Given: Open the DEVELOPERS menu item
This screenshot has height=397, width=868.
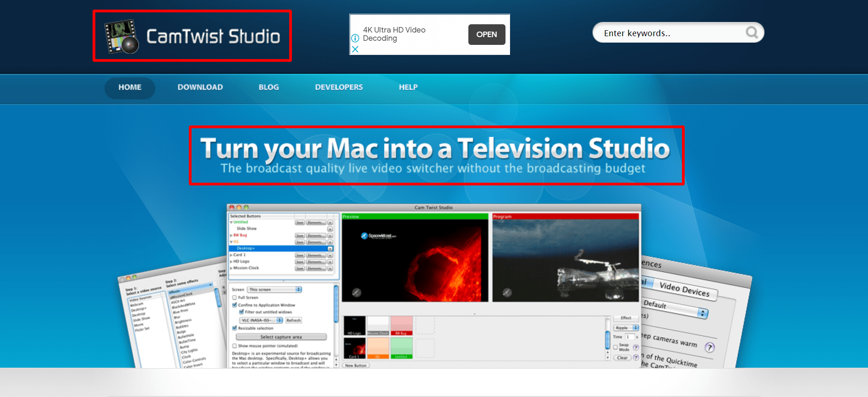Looking at the screenshot, I should point(339,87).
